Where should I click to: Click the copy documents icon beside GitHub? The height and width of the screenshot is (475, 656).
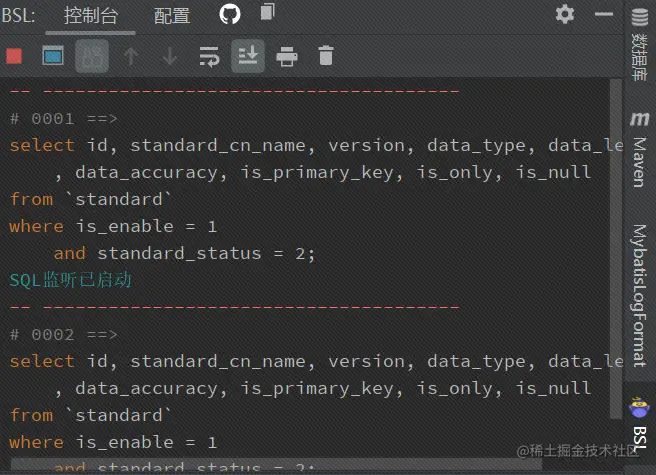click(266, 13)
